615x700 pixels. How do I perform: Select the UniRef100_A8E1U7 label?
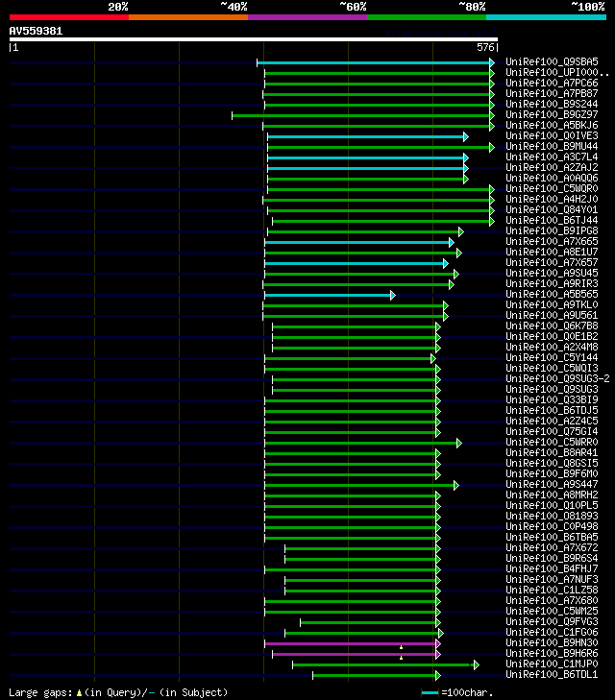(x=552, y=253)
